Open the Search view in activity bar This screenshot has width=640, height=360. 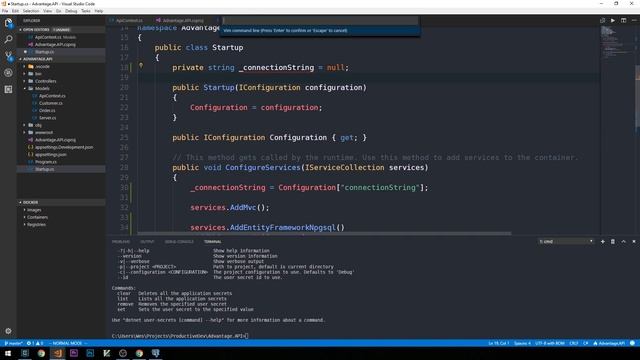[x=8, y=40]
